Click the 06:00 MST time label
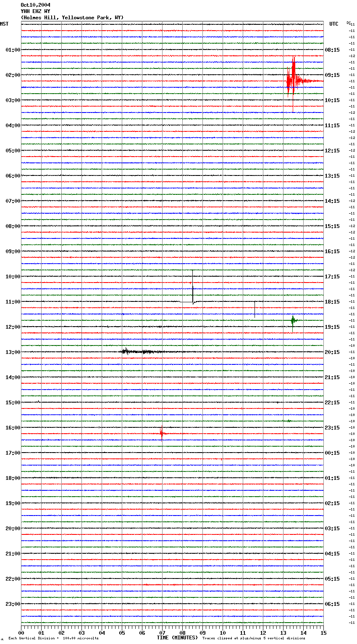Image resolution: width=357 pixels, height=644 pixels. point(13,176)
